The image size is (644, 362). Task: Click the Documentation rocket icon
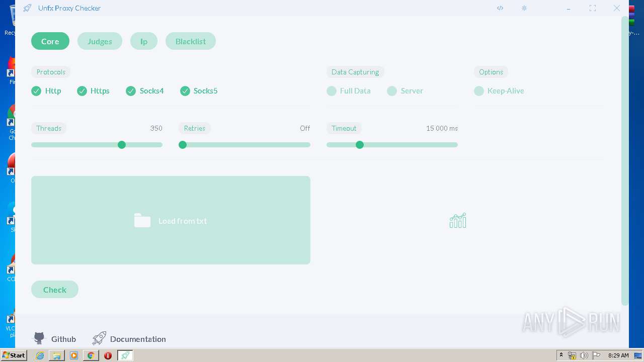click(99, 338)
